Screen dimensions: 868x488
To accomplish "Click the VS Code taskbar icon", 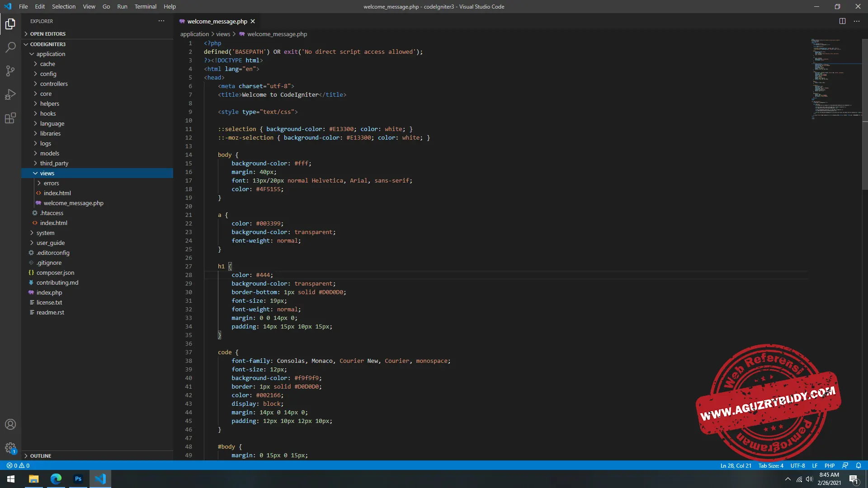I will click(x=100, y=479).
